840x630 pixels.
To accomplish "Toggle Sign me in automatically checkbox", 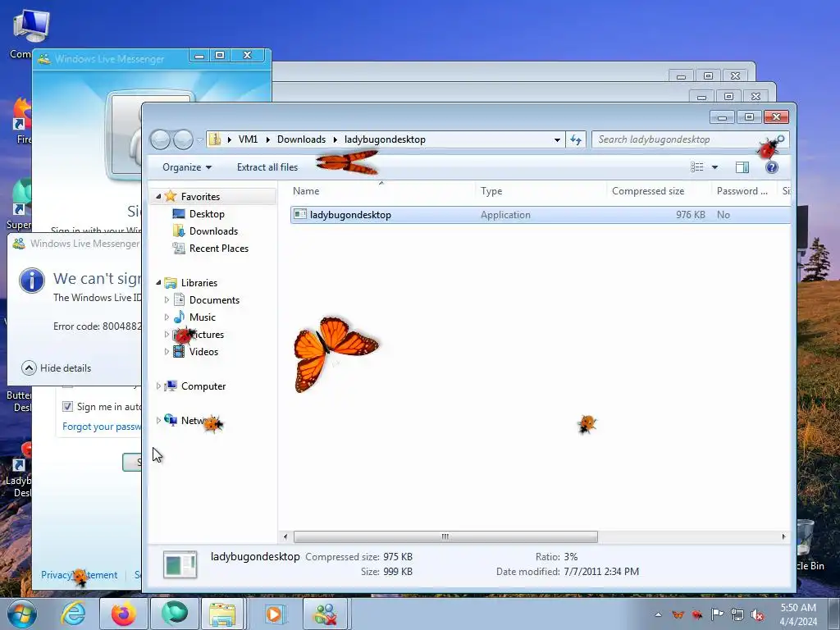I will pos(67,407).
